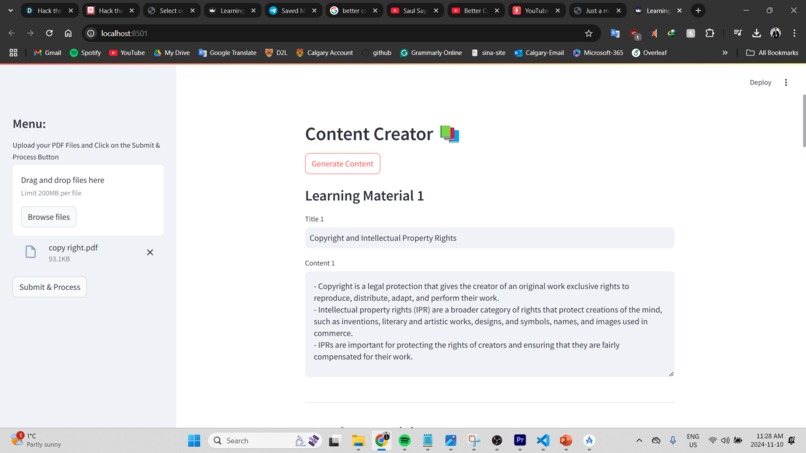Screen dimensions: 806x453
Task: Open the weather widget on taskbar
Action: [x=36, y=440]
